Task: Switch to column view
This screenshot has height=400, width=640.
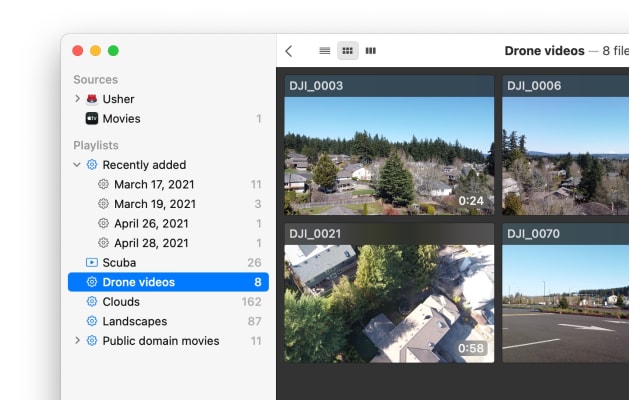Action: click(370, 51)
